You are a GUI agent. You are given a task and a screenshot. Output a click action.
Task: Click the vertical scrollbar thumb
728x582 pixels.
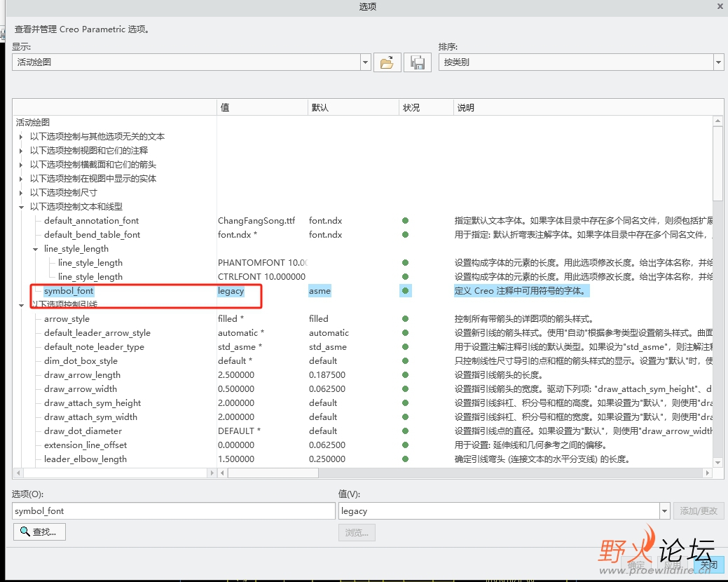(717, 163)
